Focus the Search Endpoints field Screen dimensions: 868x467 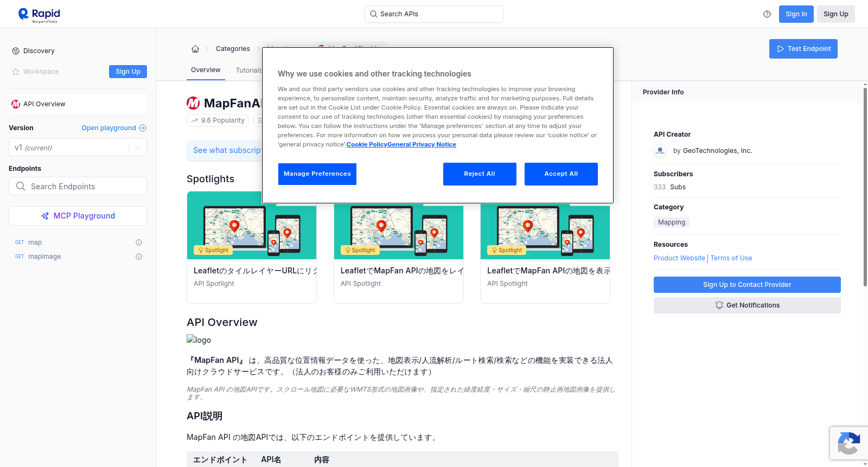tap(78, 186)
